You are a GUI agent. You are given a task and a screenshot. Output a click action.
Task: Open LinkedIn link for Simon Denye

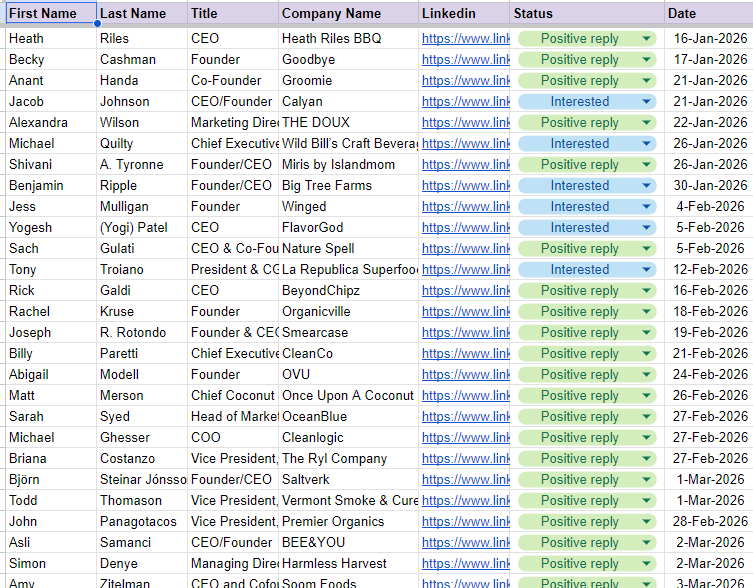465,564
